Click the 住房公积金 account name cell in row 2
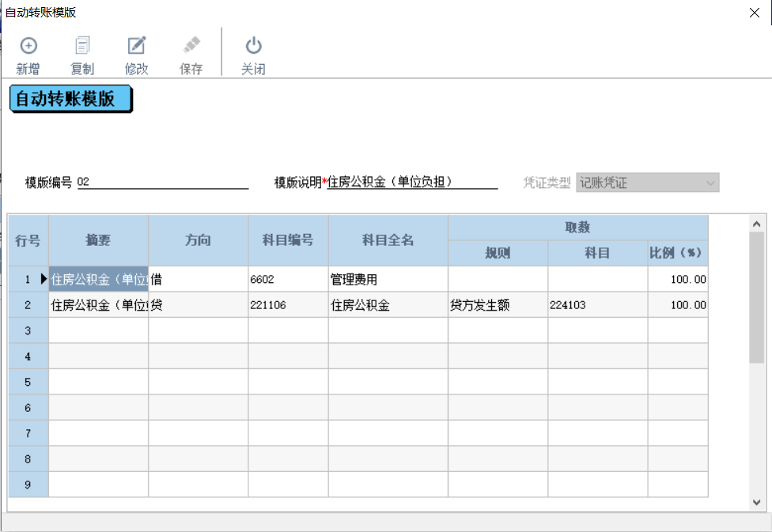This screenshot has height=532, width=772. tap(388, 305)
